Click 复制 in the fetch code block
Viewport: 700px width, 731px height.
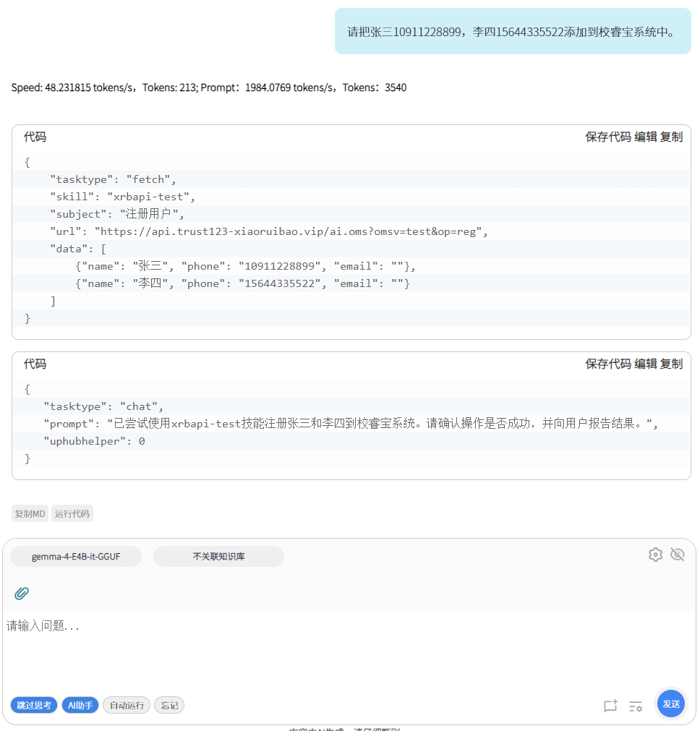tap(672, 137)
